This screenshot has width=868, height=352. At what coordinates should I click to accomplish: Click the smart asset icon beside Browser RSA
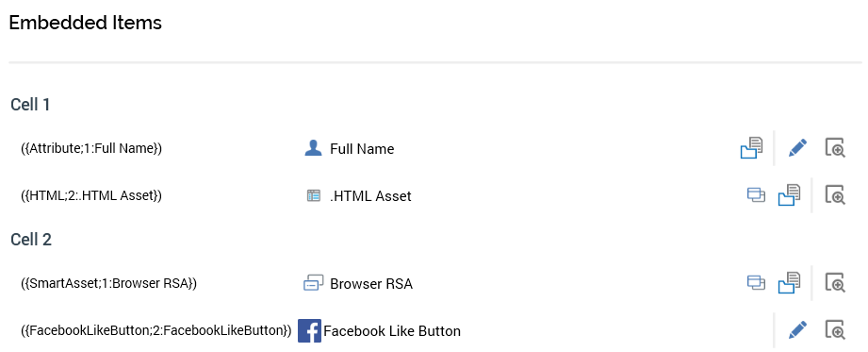point(313,283)
